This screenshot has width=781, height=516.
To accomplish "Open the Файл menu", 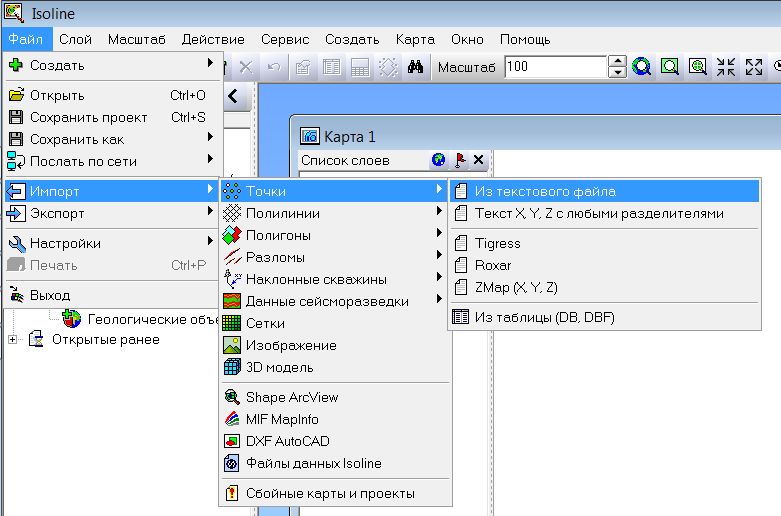I will [26, 39].
